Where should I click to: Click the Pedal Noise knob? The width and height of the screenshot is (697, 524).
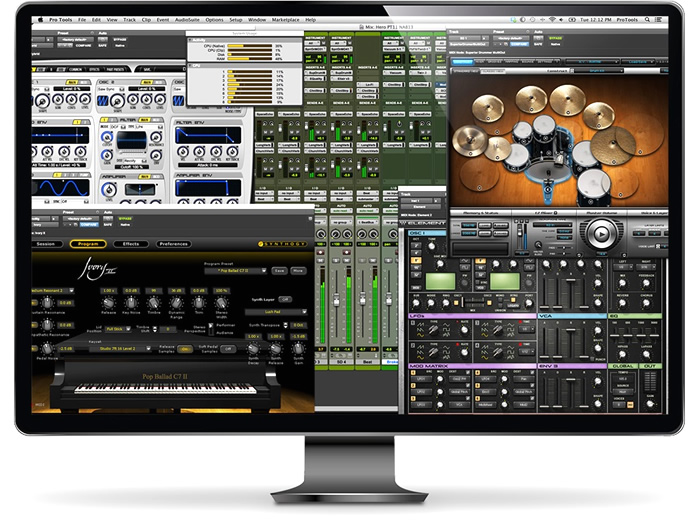(47, 349)
